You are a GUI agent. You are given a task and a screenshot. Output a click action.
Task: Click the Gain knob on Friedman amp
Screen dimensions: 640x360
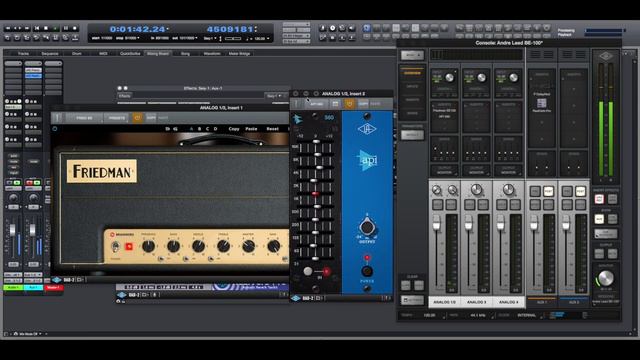[x=273, y=246]
